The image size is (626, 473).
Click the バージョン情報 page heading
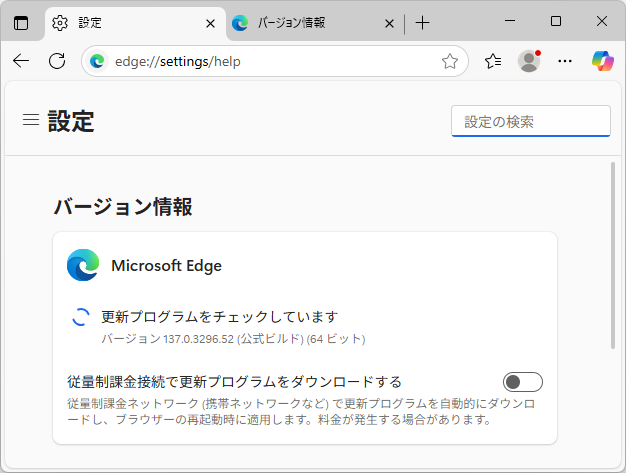[123, 207]
